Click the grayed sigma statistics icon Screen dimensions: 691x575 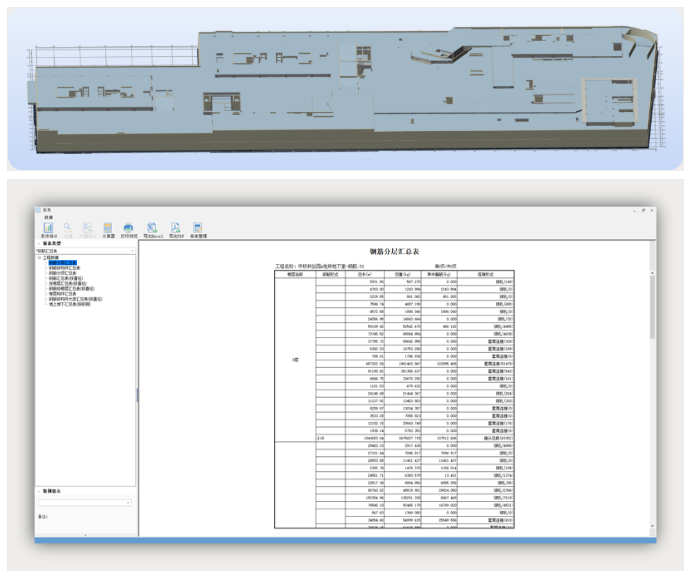(x=88, y=228)
